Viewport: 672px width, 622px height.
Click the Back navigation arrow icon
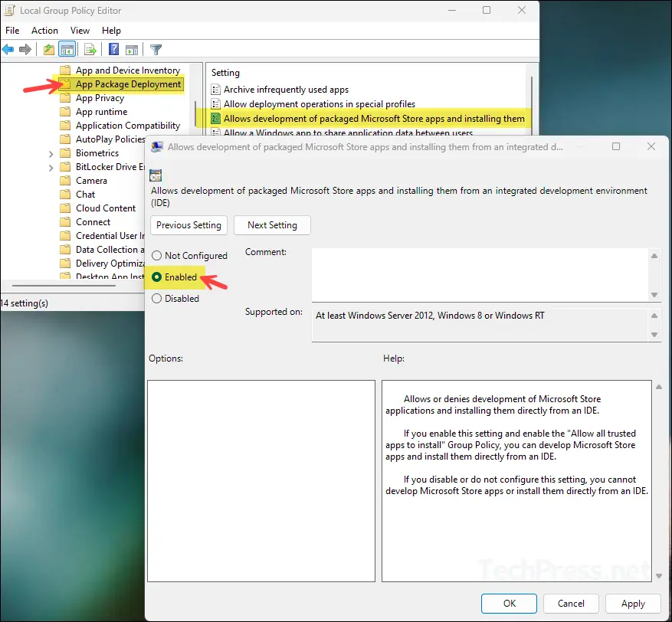point(8,49)
